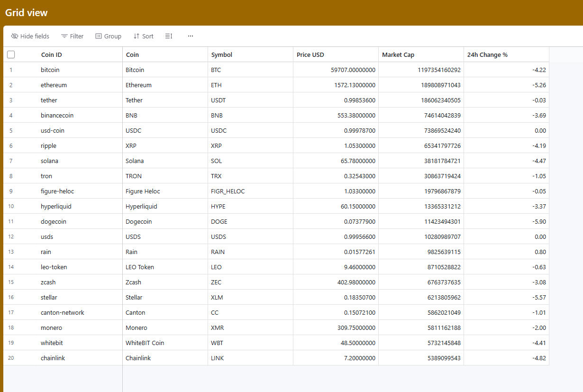This screenshot has width=583, height=392.
Task: Click the Symbol column header
Action: click(x=250, y=55)
